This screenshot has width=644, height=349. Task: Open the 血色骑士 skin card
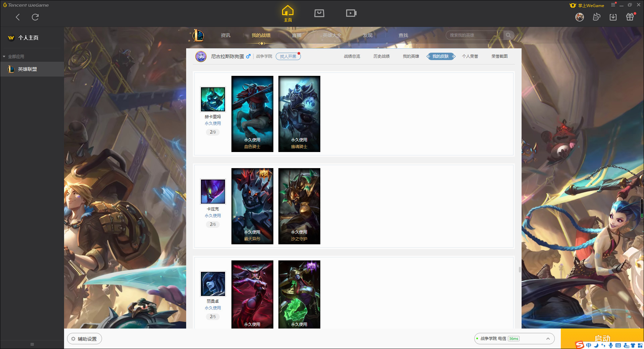tap(252, 114)
